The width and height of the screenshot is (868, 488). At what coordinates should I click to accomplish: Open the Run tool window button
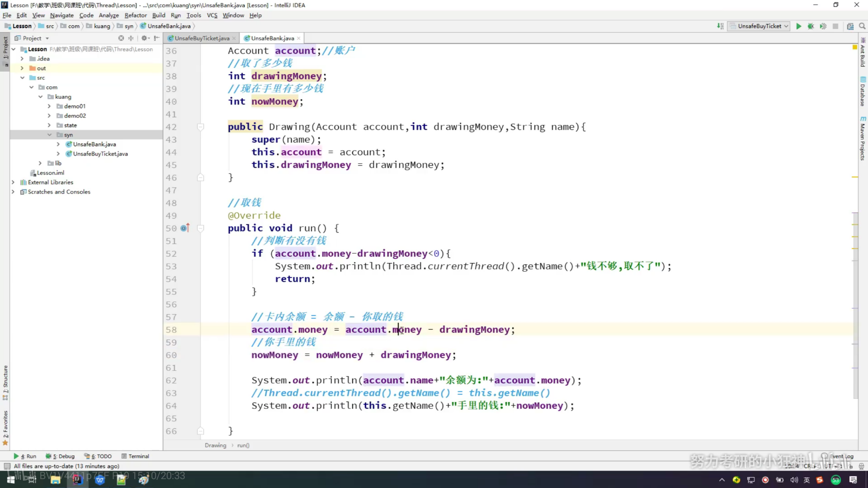pyautogui.click(x=25, y=456)
